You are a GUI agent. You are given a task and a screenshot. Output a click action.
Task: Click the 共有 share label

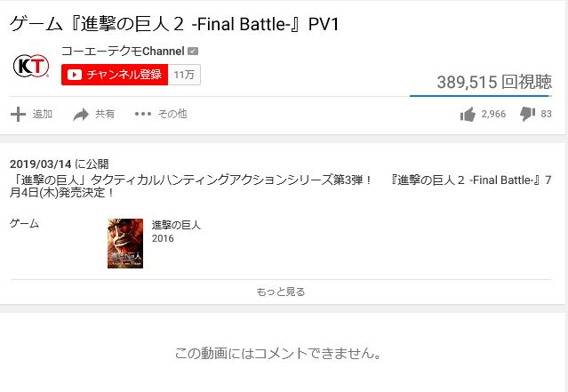(x=105, y=114)
